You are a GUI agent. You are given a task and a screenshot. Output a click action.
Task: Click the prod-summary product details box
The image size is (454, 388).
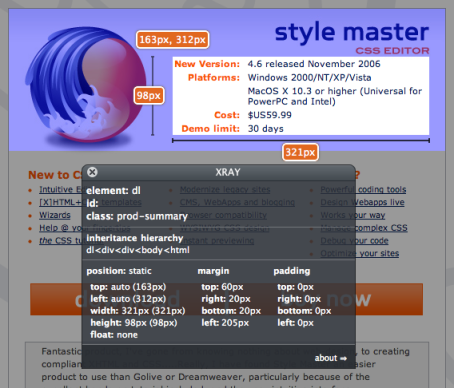301,96
